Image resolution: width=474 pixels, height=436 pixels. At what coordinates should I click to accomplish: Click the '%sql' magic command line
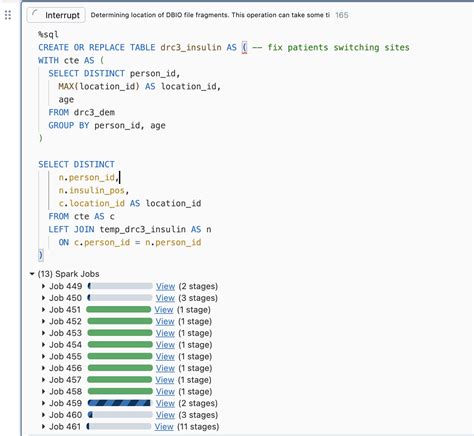click(48, 34)
